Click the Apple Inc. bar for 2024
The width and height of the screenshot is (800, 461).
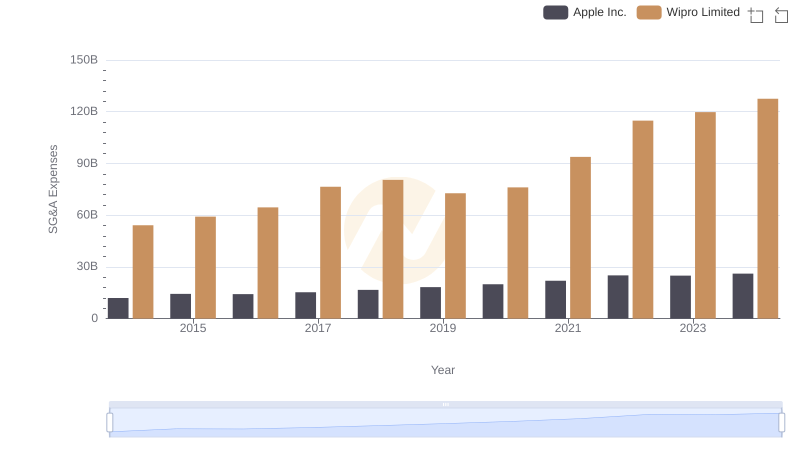point(743,296)
